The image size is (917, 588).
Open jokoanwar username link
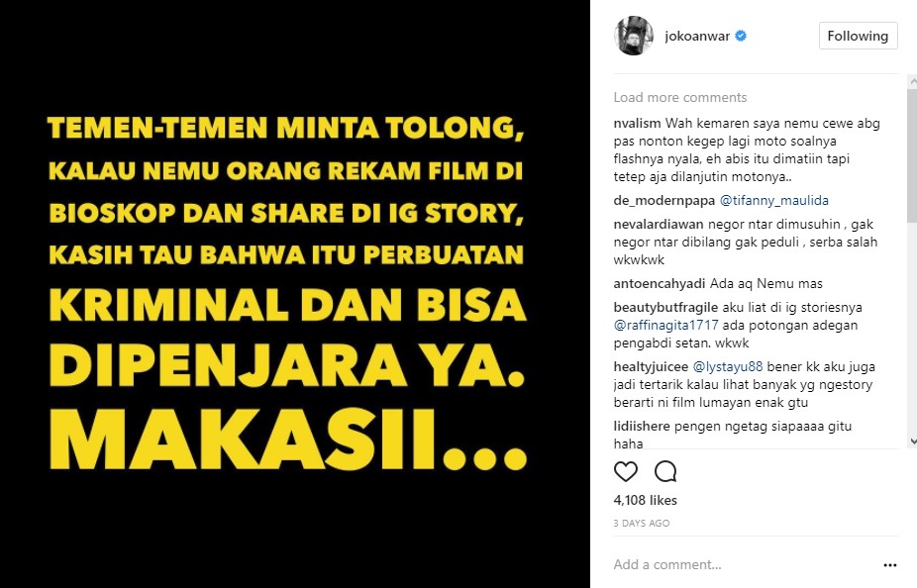(697, 37)
